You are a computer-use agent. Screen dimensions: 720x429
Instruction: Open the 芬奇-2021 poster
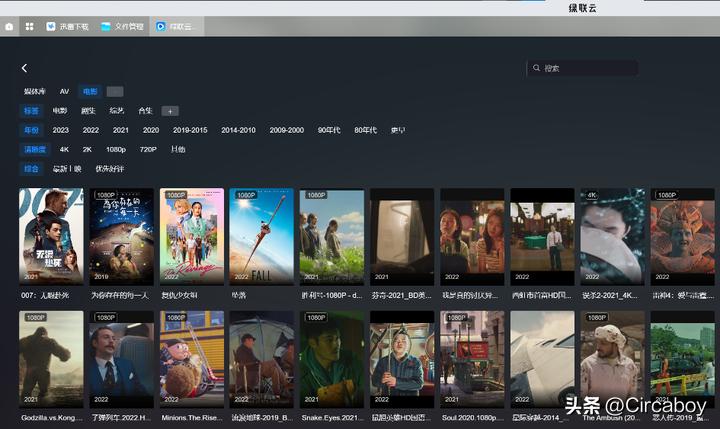point(402,237)
